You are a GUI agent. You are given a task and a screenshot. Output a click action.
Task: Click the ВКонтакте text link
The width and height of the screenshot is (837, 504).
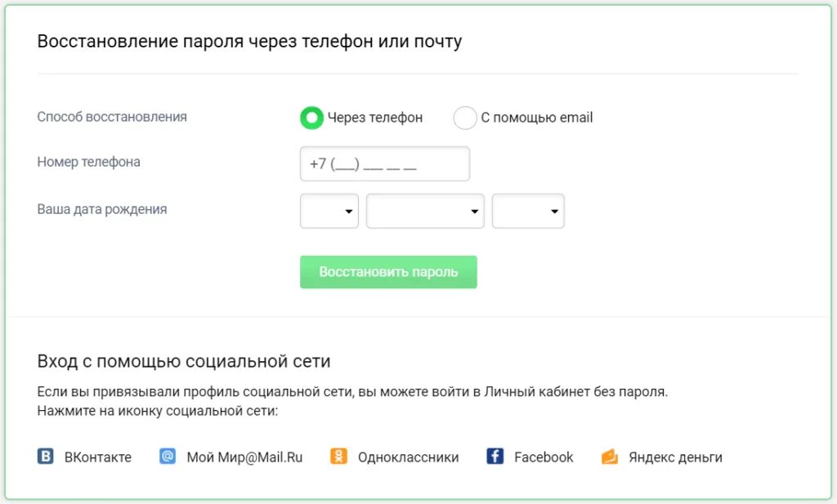[x=98, y=457]
